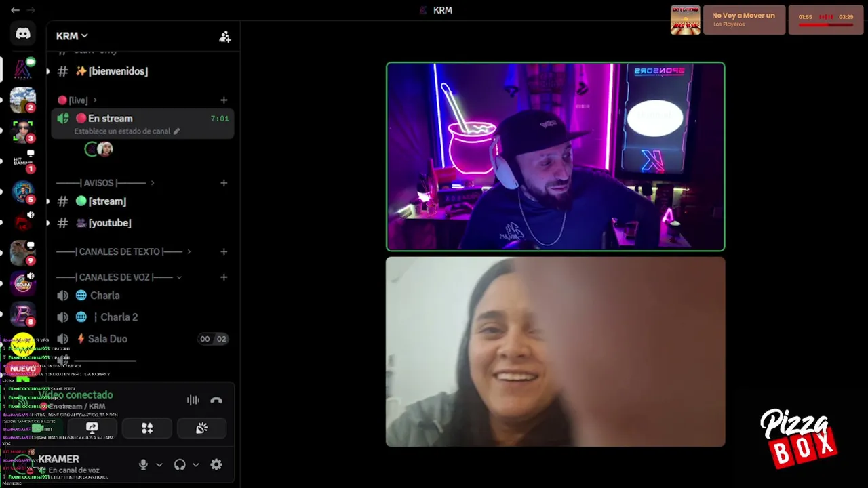Click "Establece un estado de canal" status text
868x488 pixels.
coord(122,131)
